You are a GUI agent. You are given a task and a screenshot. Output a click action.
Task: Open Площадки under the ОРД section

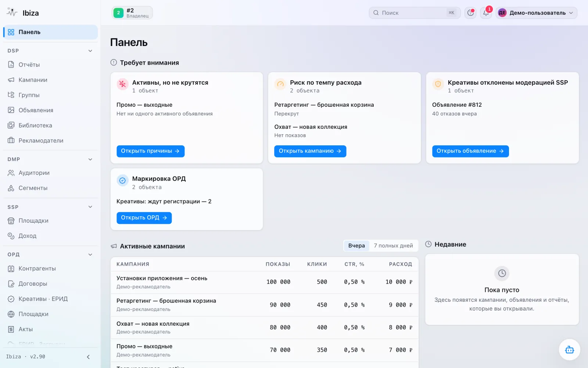point(50,314)
